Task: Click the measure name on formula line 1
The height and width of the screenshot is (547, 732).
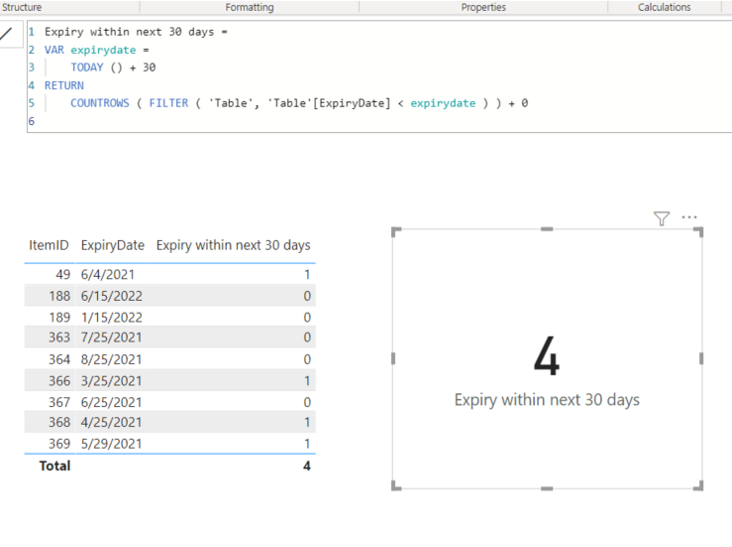Action: point(129,32)
